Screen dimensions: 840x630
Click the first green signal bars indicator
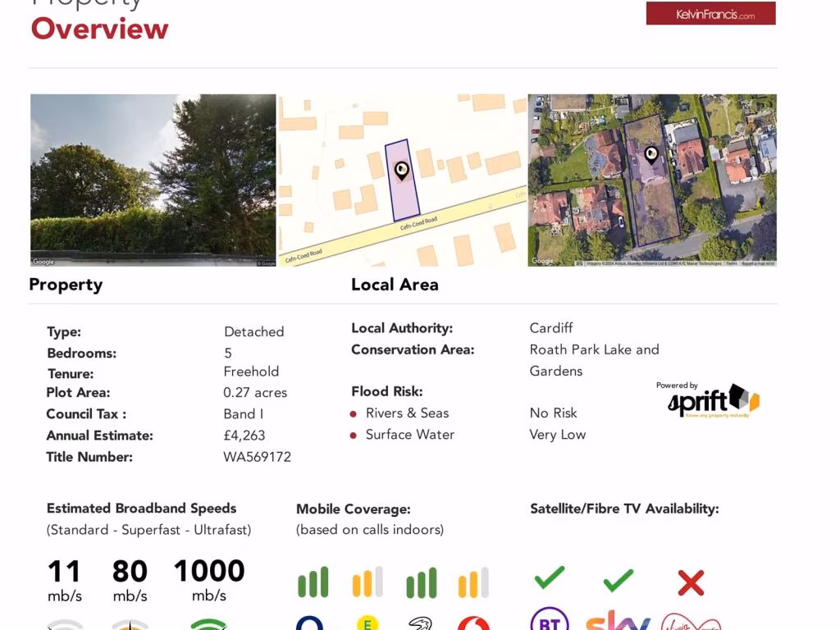(x=313, y=582)
